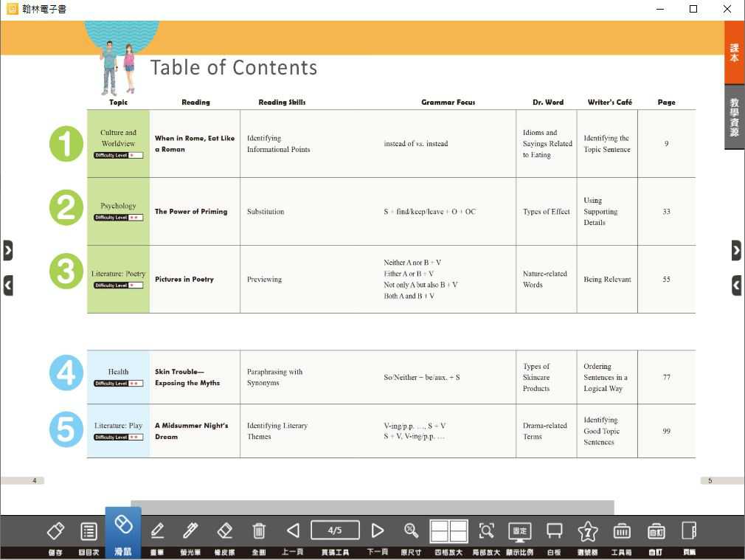
Task: Click unit 3 green number circle
Action: tap(66, 271)
